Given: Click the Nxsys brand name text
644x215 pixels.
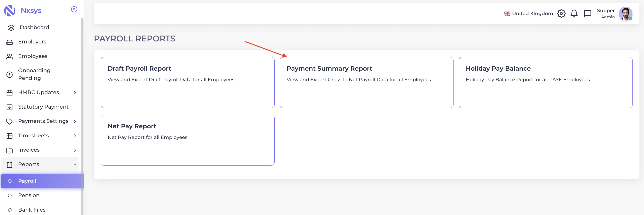Looking at the screenshot, I should [x=31, y=11].
